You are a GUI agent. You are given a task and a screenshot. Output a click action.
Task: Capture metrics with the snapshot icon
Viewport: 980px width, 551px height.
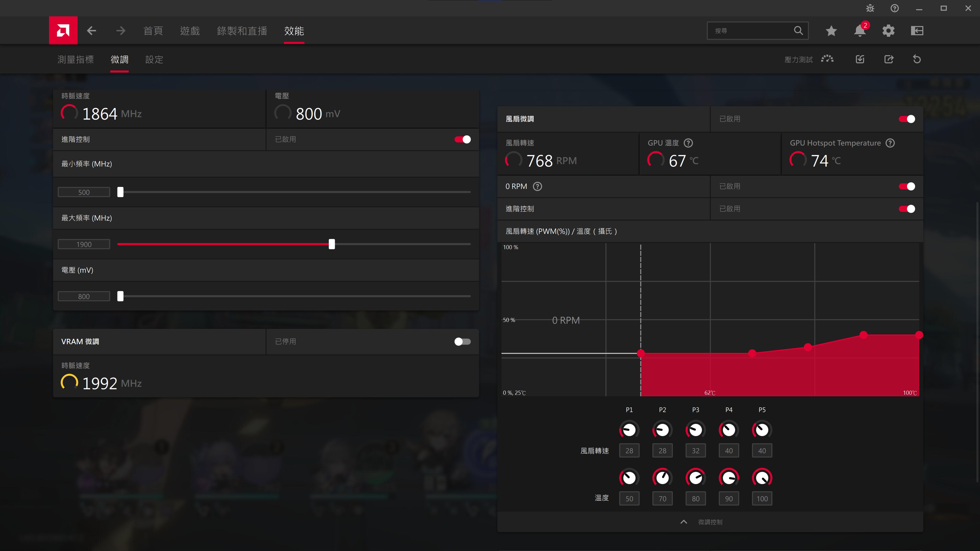coord(860,59)
